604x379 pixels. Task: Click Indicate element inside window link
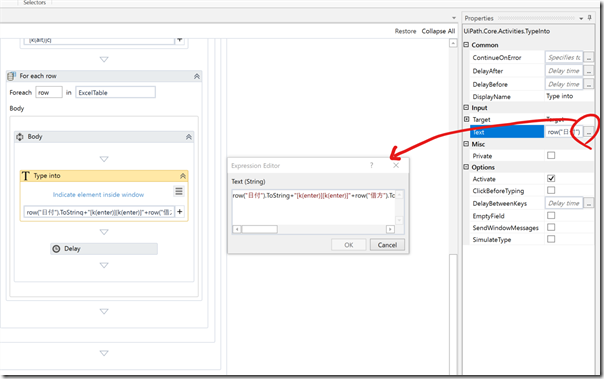pos(98,195)
